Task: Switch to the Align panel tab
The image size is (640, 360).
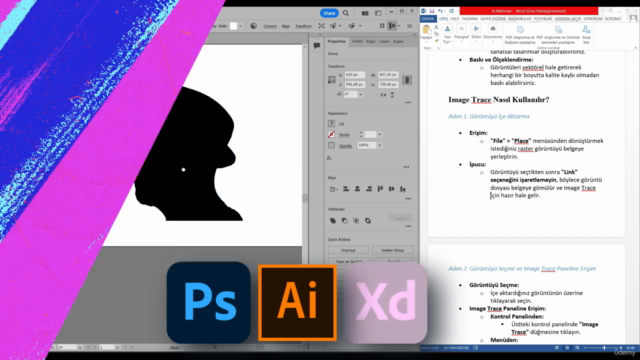Action: [371, 41]
